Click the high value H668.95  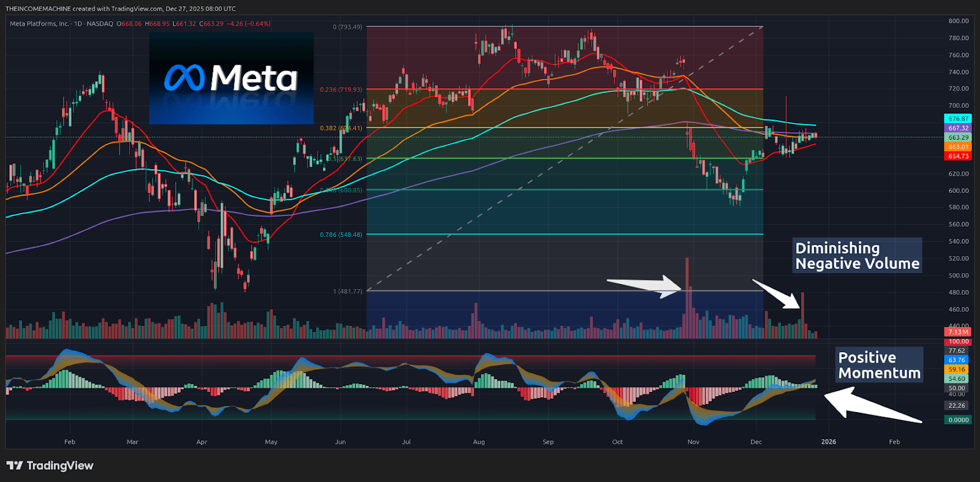pos(157,24)
